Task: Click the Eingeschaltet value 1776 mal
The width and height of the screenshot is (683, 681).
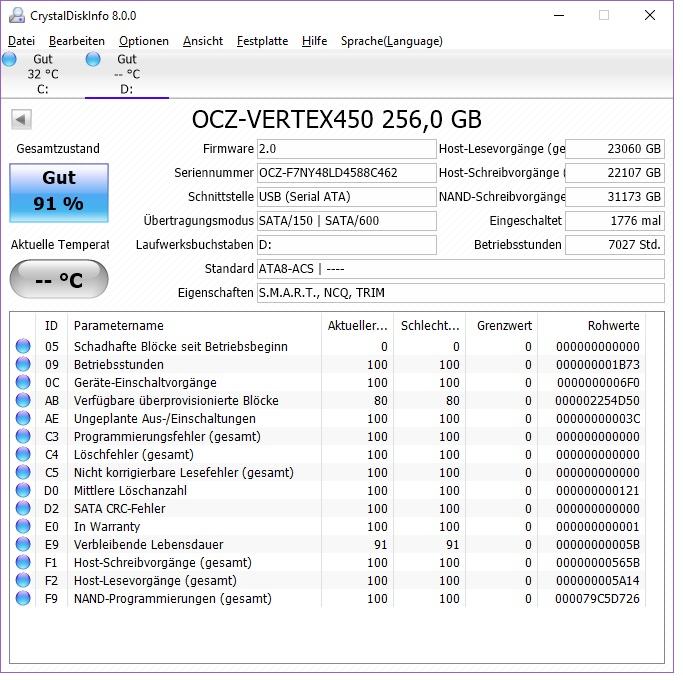Action: click(x=615, y=221)
